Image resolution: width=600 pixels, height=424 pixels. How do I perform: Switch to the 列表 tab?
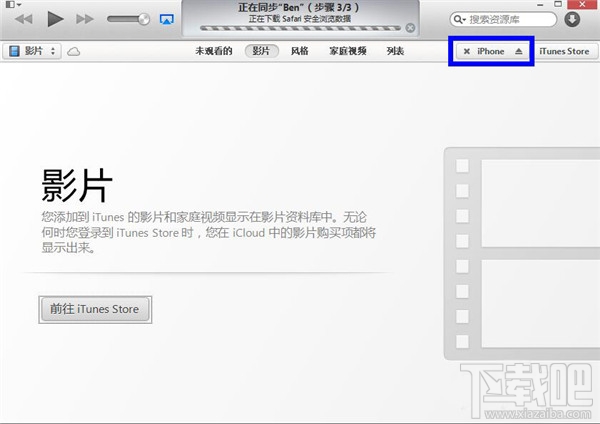click(x=395, y=51)
